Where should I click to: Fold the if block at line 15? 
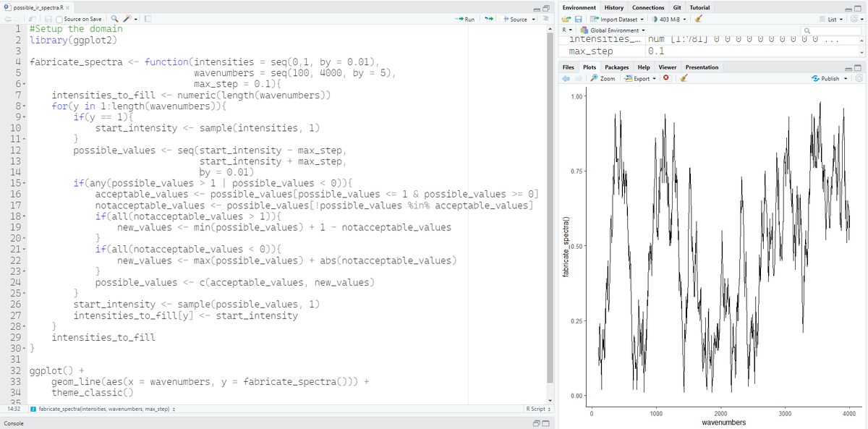point(24,183)
